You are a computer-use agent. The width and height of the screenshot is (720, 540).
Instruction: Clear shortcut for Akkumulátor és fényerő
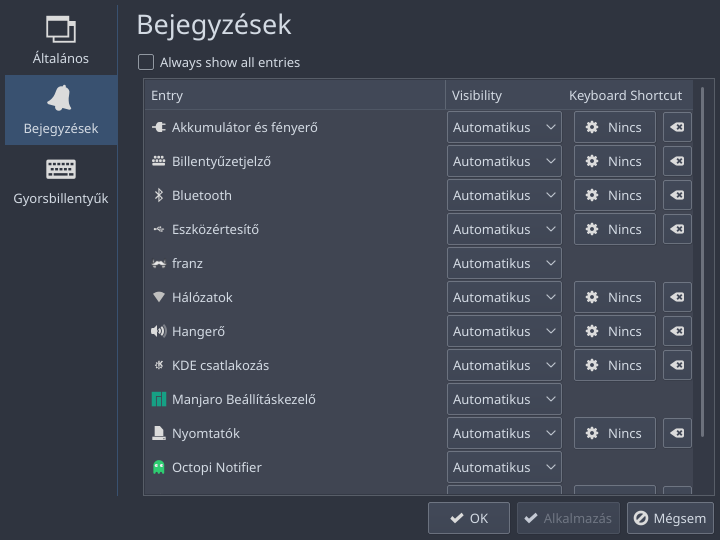[x=677, y=127]
